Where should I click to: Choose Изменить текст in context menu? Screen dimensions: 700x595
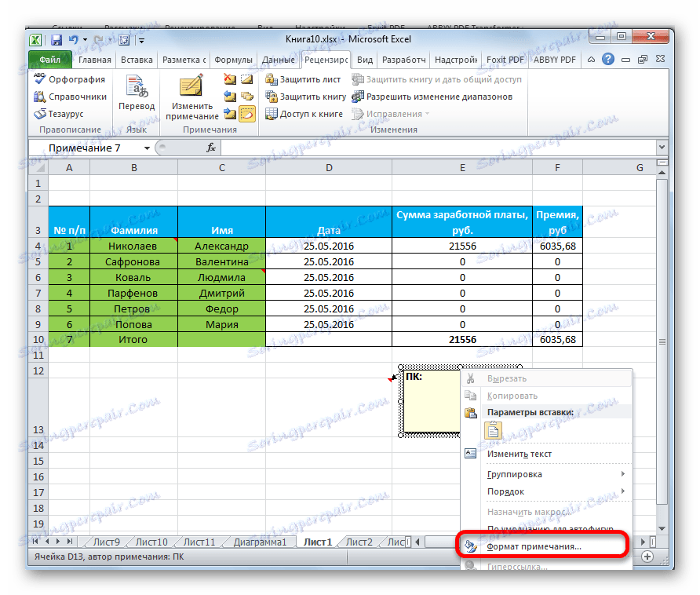pos(547,454)
